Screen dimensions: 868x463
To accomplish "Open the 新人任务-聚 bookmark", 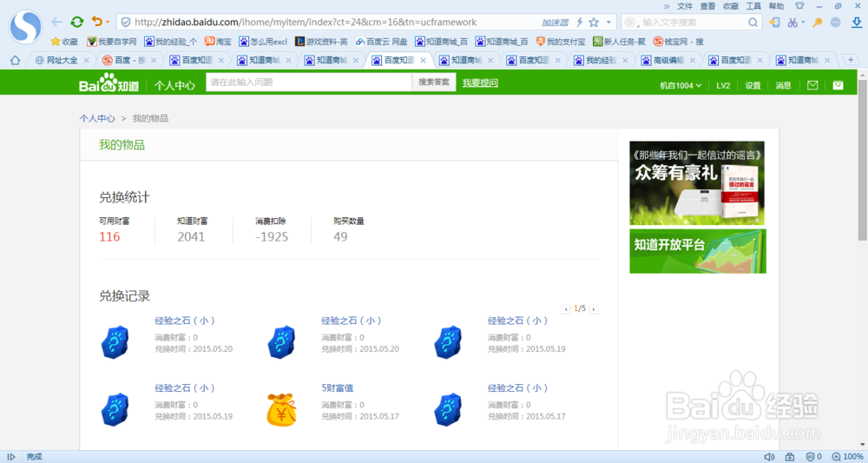I will coord(619,42).
